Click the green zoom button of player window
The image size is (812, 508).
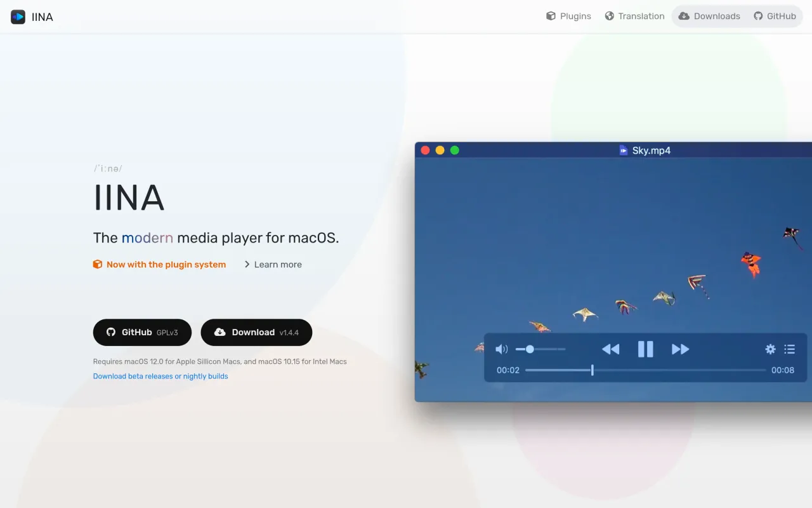pos(455,150)
